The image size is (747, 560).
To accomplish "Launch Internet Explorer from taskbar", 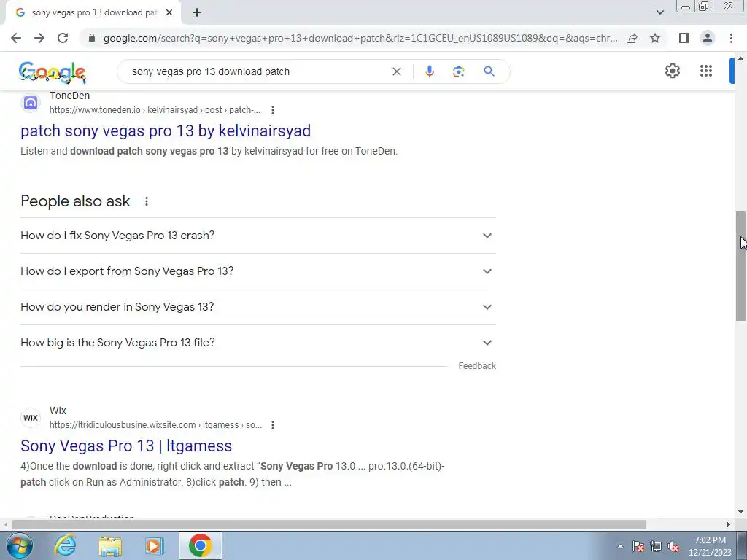I will [65, 545].
